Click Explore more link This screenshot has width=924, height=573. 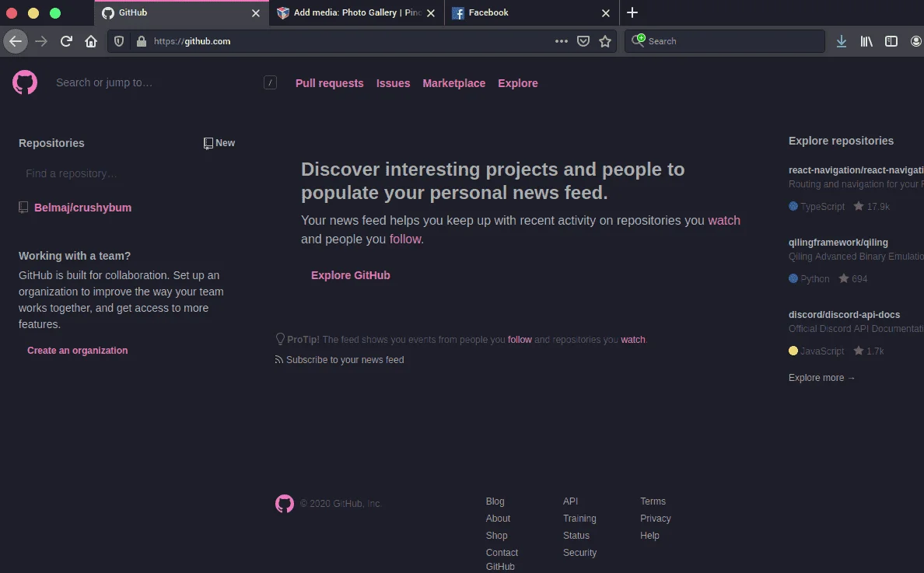[822, 378]
